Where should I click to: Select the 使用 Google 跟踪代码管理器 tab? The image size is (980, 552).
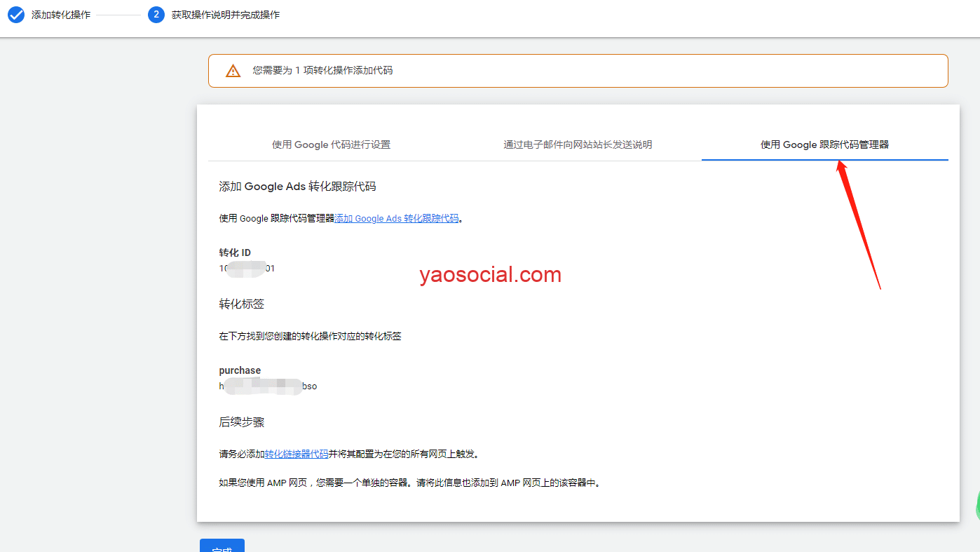coord(824,144)
